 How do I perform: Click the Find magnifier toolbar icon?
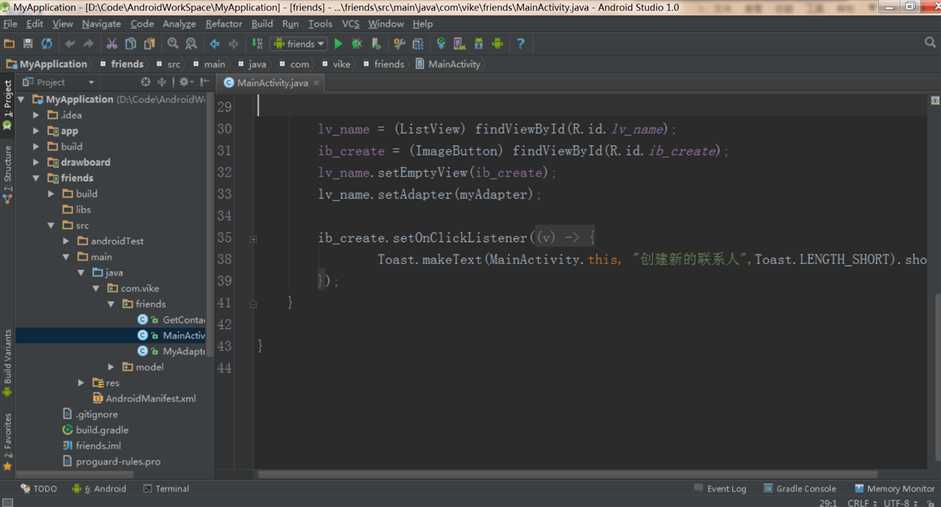click(x=173, y=43)
